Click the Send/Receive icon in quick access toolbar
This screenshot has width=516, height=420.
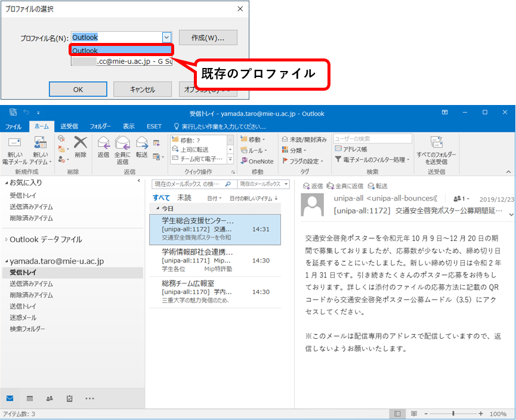tap(13, 112)
